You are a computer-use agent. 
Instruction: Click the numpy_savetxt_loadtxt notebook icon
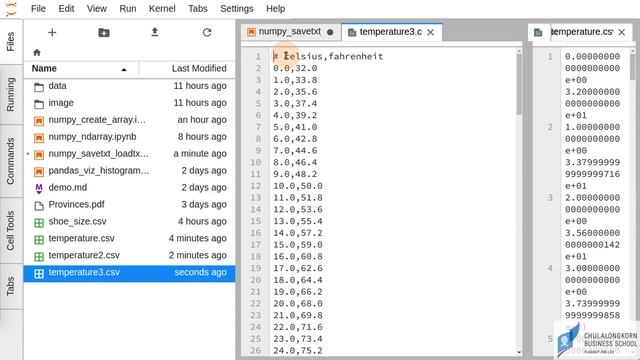click(x=39, y=154)
